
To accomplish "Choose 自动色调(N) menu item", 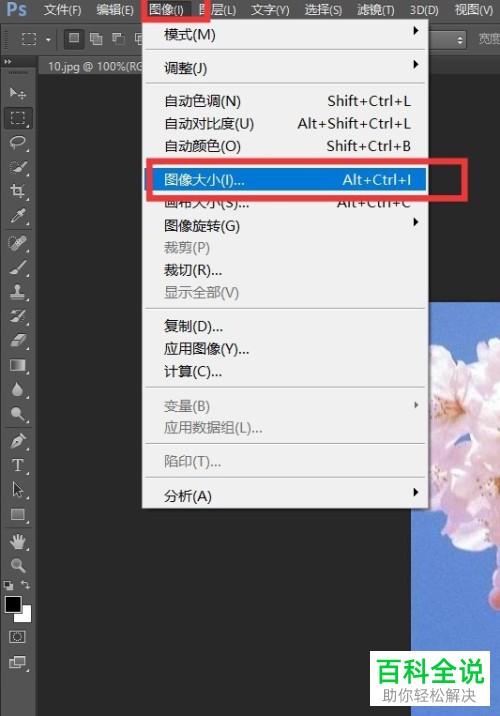I will (x=286, y=101).
